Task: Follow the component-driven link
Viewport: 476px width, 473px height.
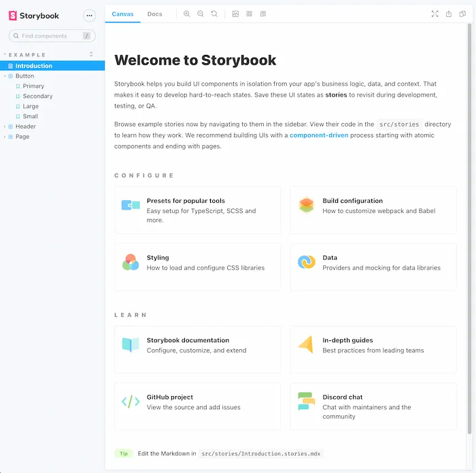Action: 319,135
